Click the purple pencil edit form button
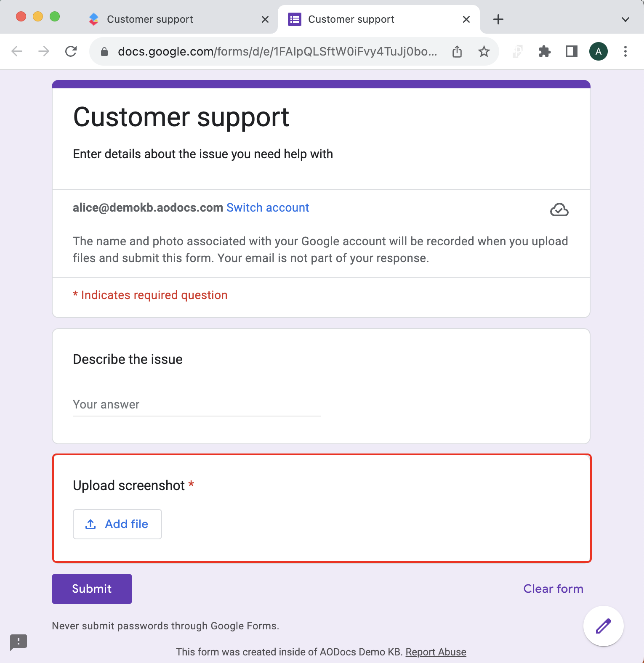 [x=604, y=626]
